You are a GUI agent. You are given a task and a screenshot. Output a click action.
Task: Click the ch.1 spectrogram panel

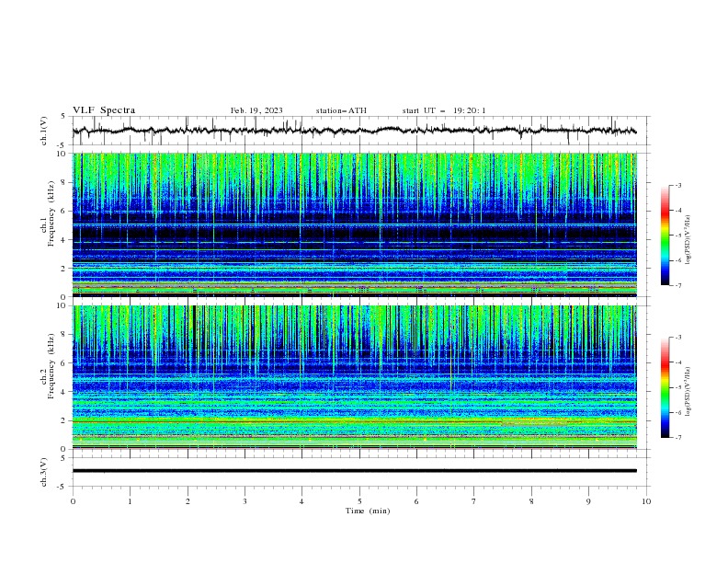[354, 224]
